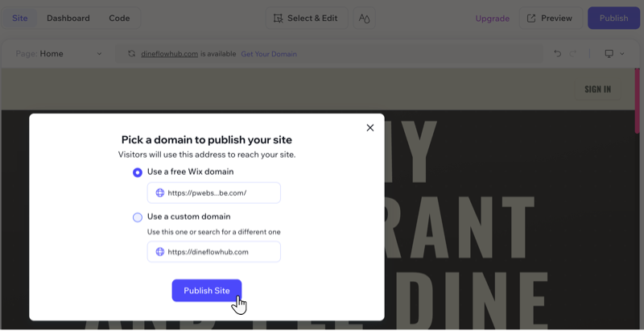The image size is (644, 335).
Task: Expand the device view chevron menu
Action: 621,54
